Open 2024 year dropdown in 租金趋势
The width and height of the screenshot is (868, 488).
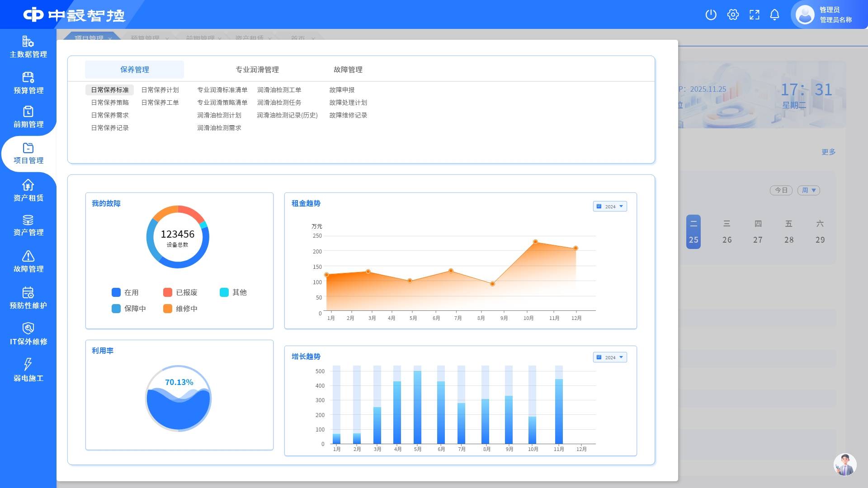coord(610,206)
